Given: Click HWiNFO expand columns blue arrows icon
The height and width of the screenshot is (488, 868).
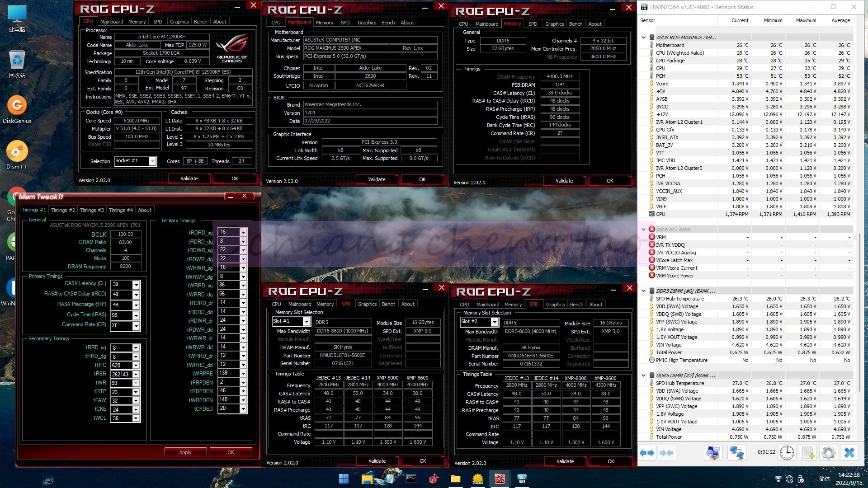Looking at the screenshot, I should 647,453.
